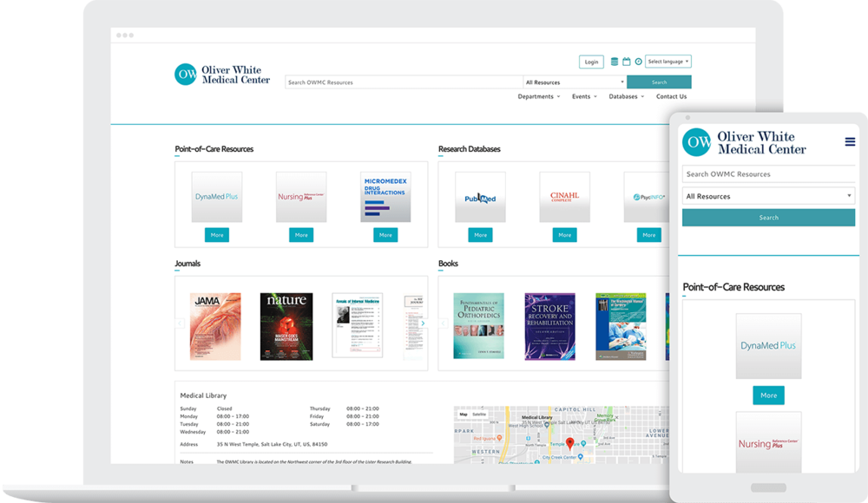Open the PubMed database tile
The image size is (868, 503).
[480, 197]
